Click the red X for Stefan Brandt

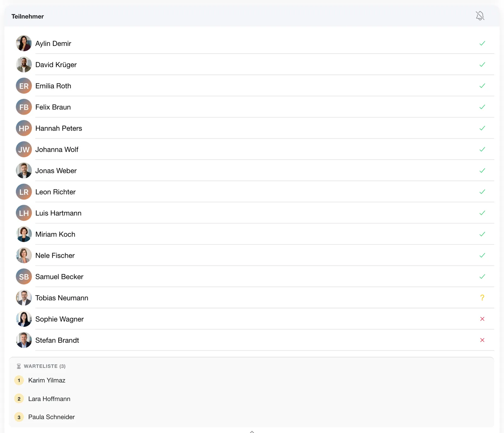pos(482,340)
